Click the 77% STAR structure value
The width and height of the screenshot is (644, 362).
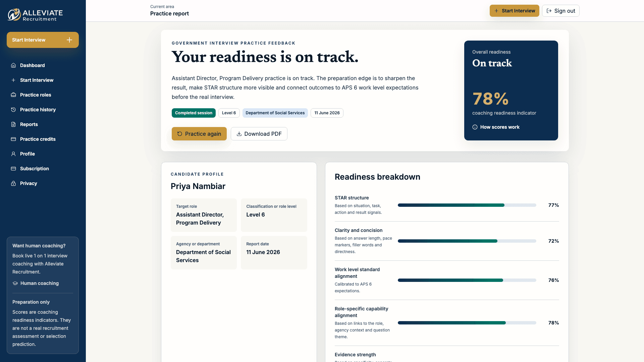pyautogui.click(x=553, y=205)
